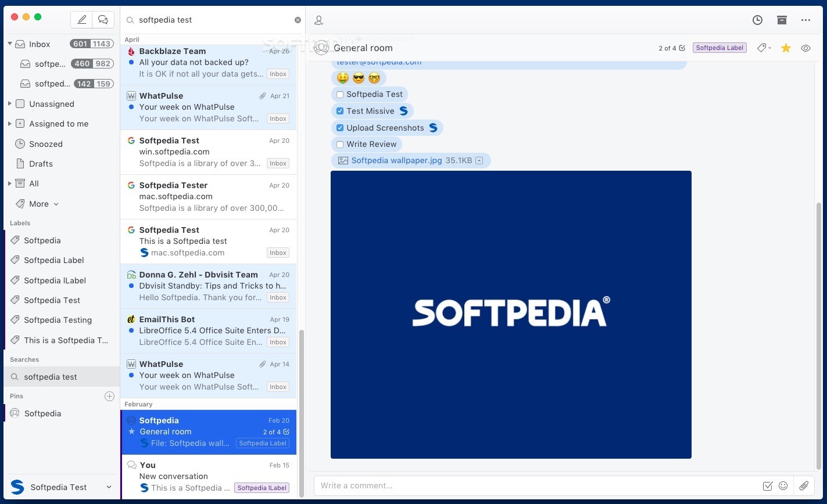The height and width of the screenshot is (504, 827).
Task: Click the Write a comment field
Action: [x=538, y=485]
